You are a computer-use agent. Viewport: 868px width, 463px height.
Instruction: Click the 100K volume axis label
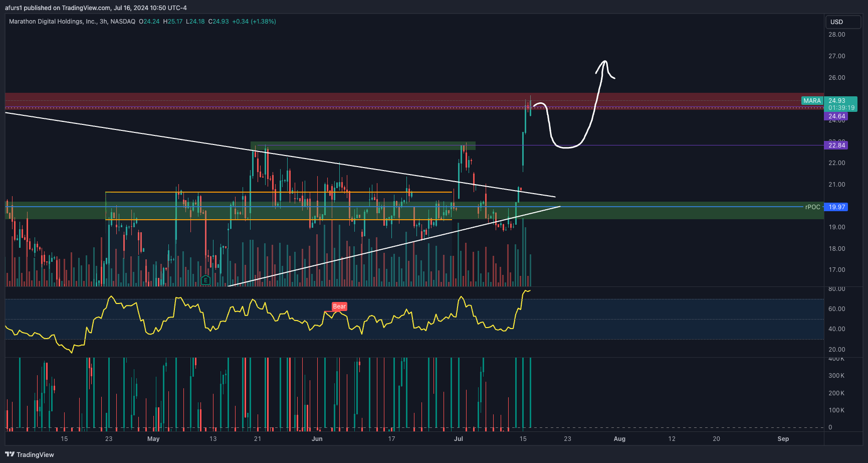tap(836, 410)
